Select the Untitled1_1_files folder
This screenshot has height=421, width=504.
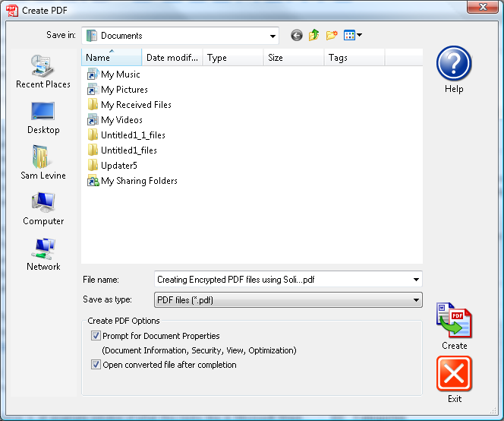pos(127,135)
